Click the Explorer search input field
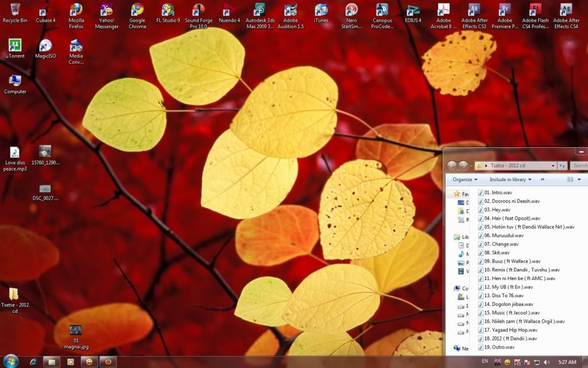 pyautogui.click(x=579, y=166)
